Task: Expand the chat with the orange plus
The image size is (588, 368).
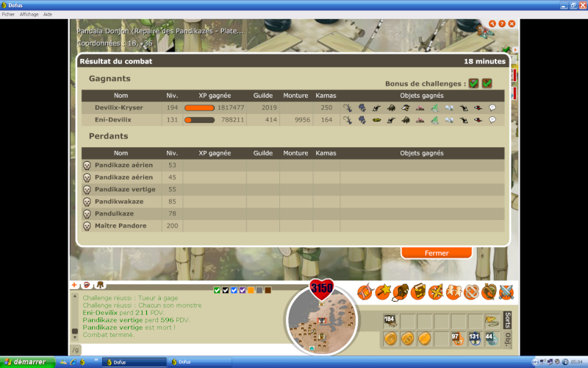Action: pyautogui.click(x=74, y=285)
